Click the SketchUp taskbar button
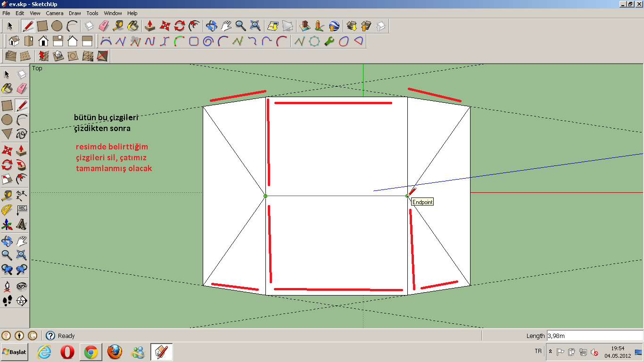This screenshot has width=644, height=362. [162, 352]
